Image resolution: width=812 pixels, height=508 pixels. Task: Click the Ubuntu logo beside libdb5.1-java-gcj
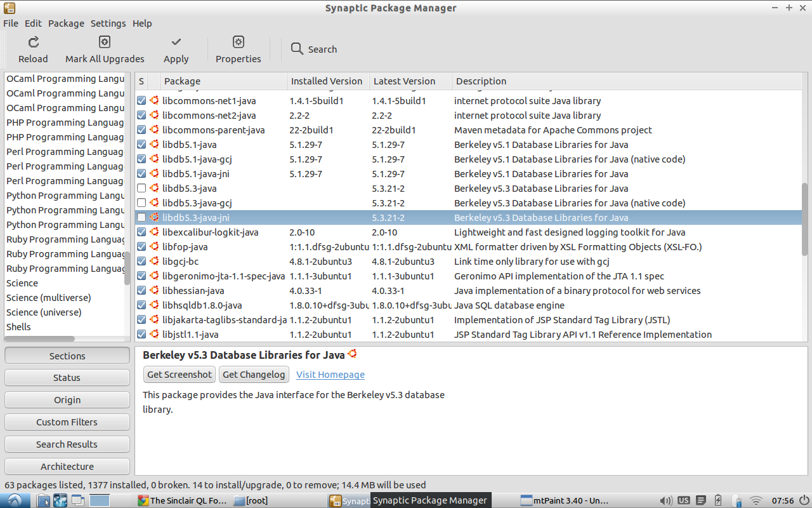154,159
